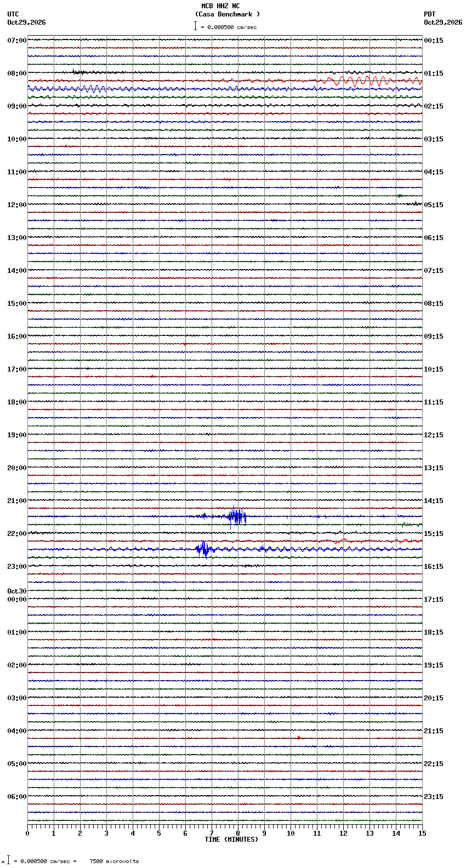Click the top scale legend 0.000500 cm/sec
This screenshot has height=868, width=466.
225,26
